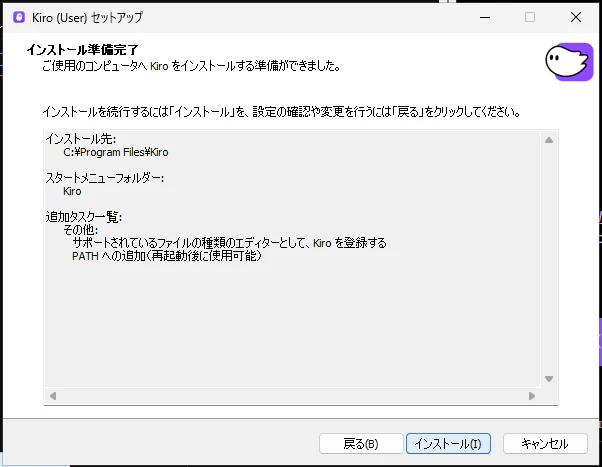The width and height of the screenshot is (602, 467).
Task: Cancel setup with the キャンセル button
Action: (545, 444)
